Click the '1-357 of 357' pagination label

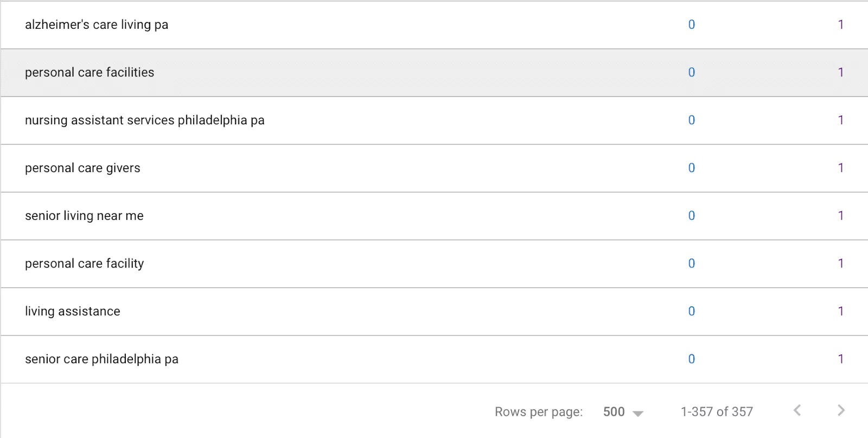pyautogui.click(x=717, y=411)
